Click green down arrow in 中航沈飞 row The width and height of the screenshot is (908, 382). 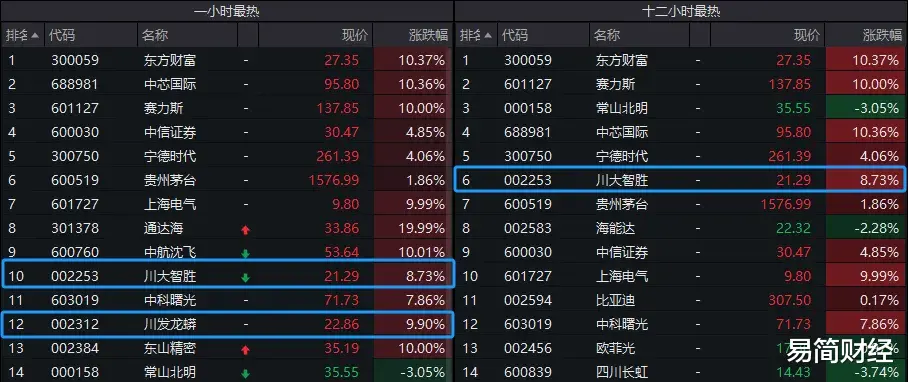pos(246,254)
